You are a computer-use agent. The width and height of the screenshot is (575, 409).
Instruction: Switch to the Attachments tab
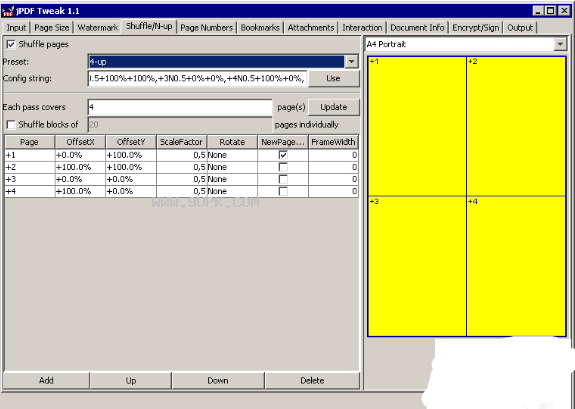[x=311, y=28]
